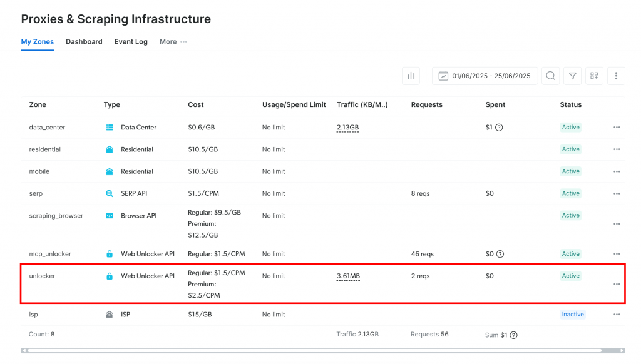This screenshot has height=364, width=641.
Task: Click the help icon next to Sum $1
Action: [513, 335]
